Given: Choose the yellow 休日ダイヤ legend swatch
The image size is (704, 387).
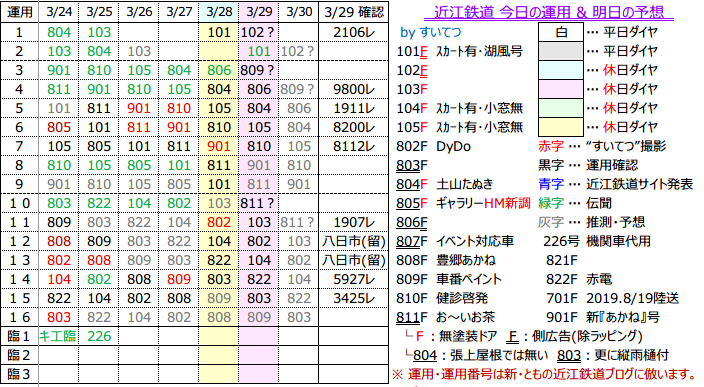Looking at the screenshot, I should (x=561, y=127).
